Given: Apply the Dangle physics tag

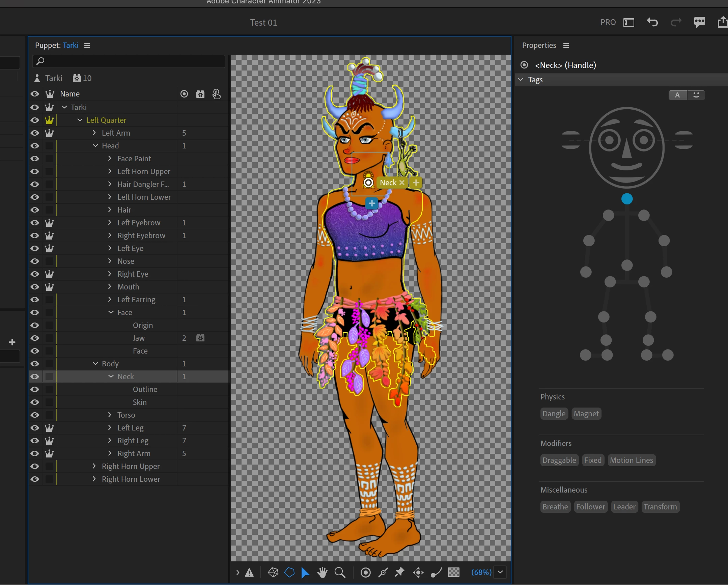Looking at the screenshot, I should click(x=554, y=413).
